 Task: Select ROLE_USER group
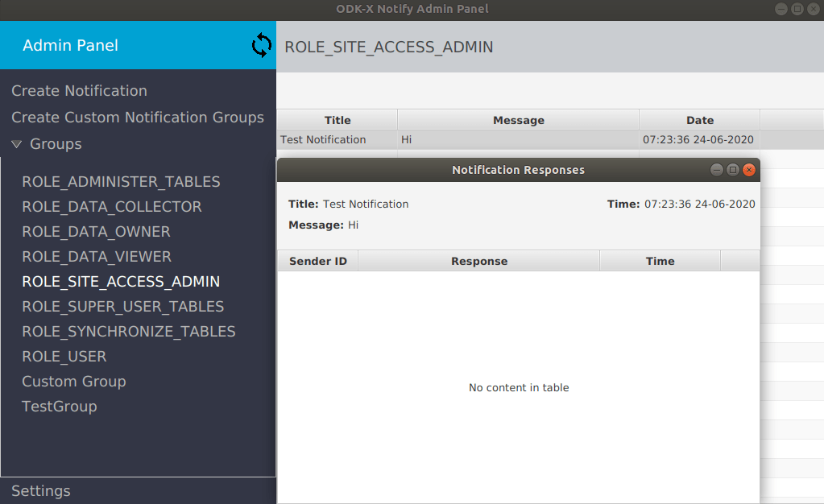64,357
